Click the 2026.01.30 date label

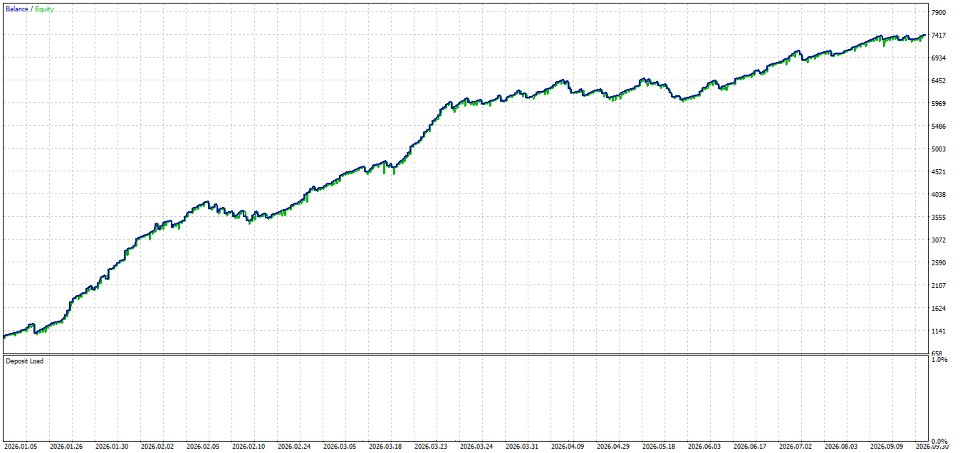(113, 447)
